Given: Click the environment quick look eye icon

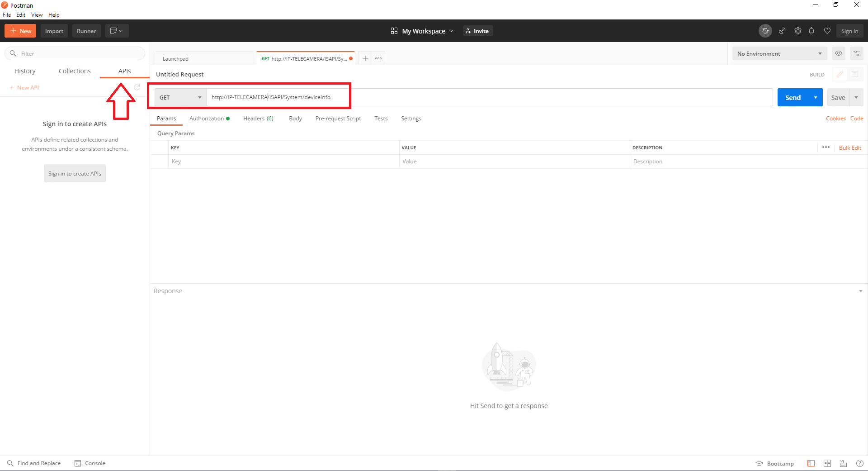Looking at the screenshot, I should (839, 53).
